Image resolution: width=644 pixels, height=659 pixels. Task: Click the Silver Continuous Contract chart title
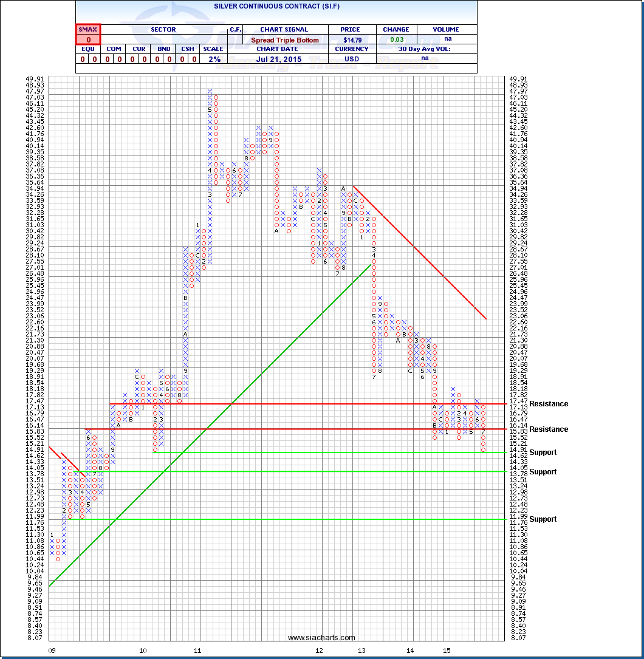(x=276, y=5)
